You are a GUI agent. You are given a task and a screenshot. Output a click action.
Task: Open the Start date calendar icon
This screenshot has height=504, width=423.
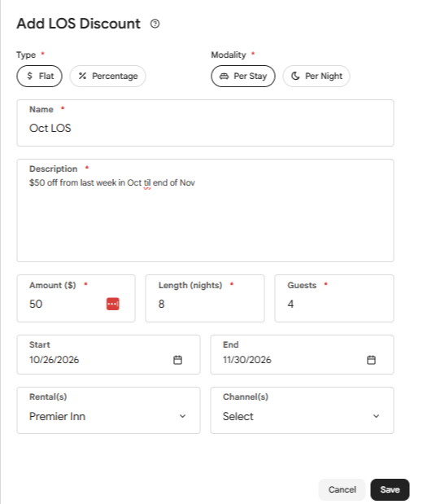[177, 360]
